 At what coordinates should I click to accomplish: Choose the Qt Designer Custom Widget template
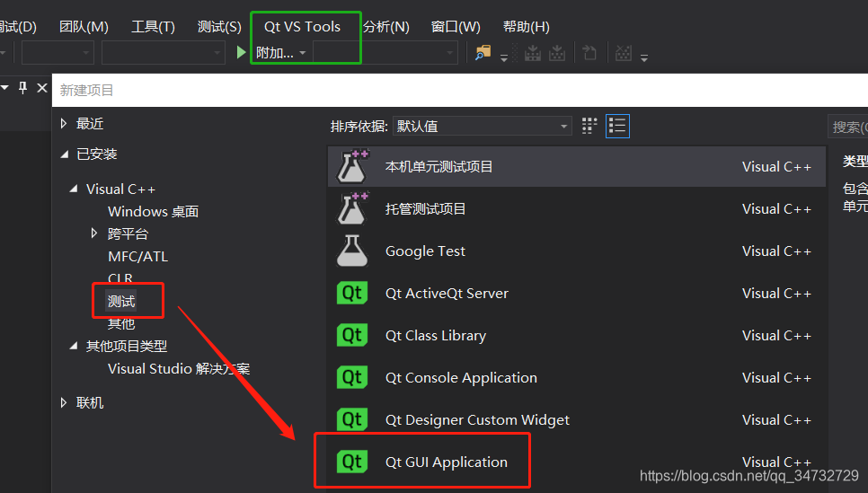[576, 419]
